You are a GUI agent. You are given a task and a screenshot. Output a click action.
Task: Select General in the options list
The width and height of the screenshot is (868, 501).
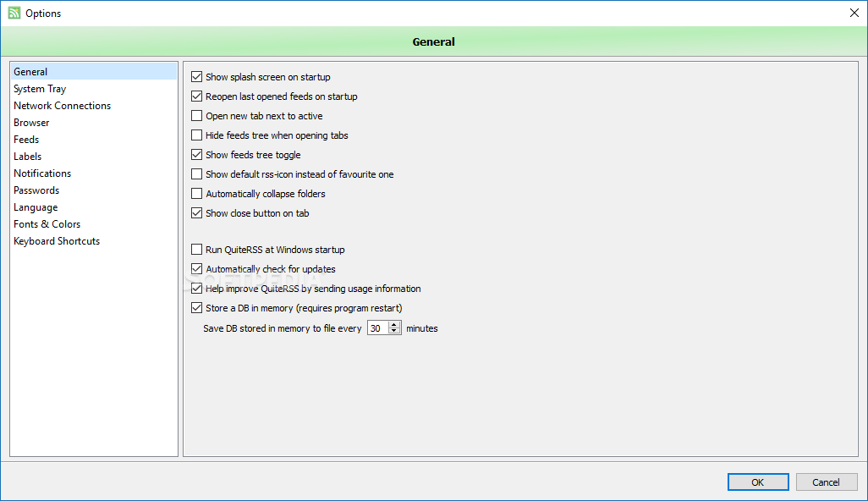(x=94, y=71)
